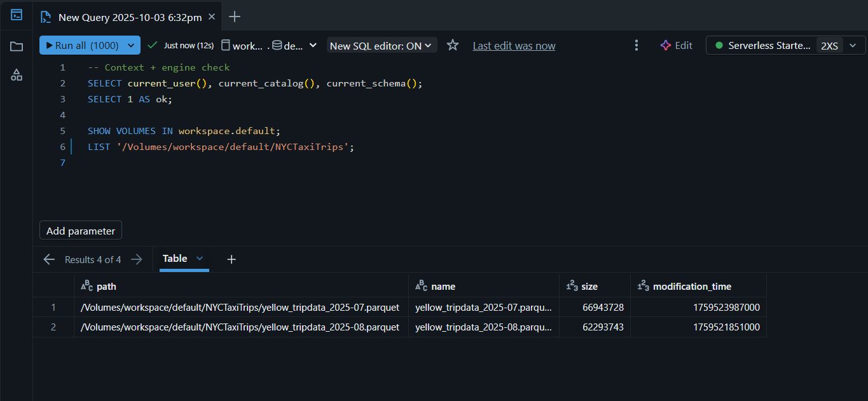Click the 'SELECT 1 AS ok' line

click(130, 99)
